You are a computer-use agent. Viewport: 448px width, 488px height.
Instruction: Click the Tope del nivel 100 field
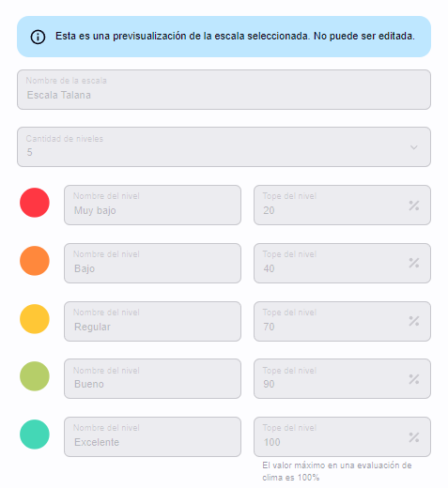pyautogui.click(x=342, y=436)
